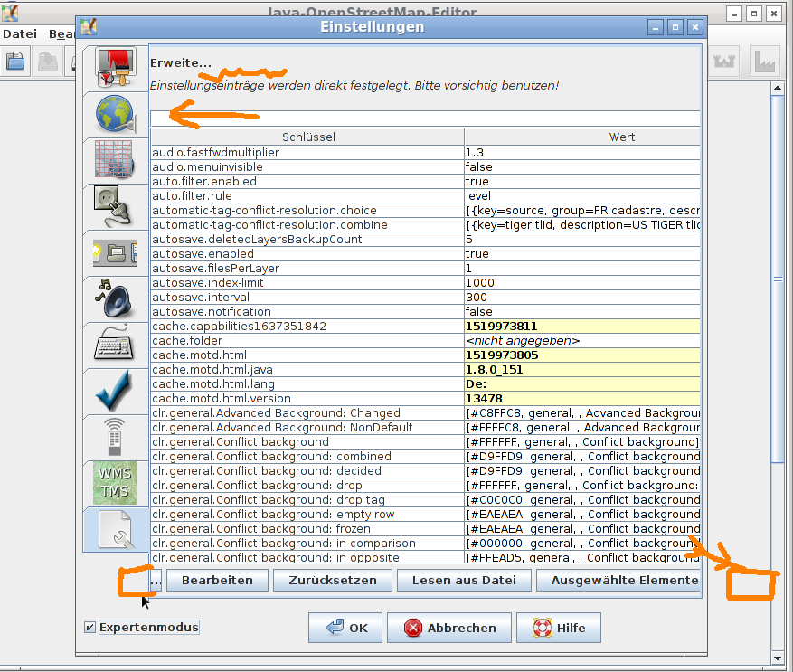Select the map projection grid icon

115,161
